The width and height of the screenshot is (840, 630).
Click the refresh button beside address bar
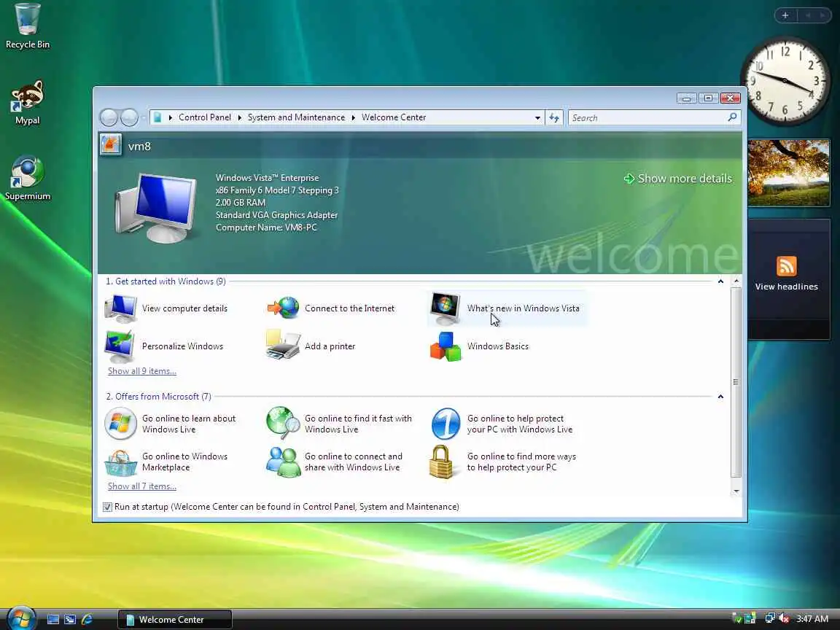point(554,117)
